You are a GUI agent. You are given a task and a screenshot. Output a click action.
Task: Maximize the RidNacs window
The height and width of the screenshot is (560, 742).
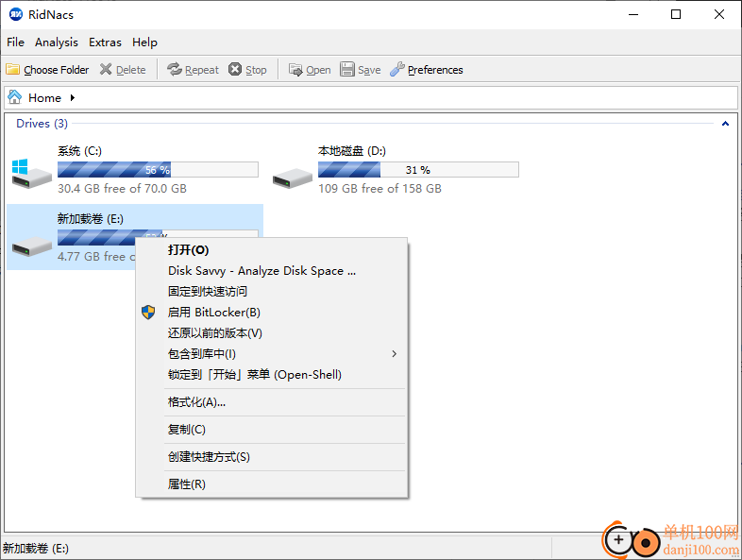(676, 15)
